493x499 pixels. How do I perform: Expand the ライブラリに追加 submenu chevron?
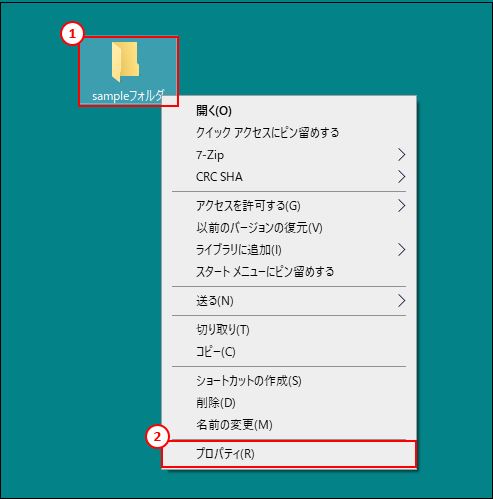click(402, 250)
